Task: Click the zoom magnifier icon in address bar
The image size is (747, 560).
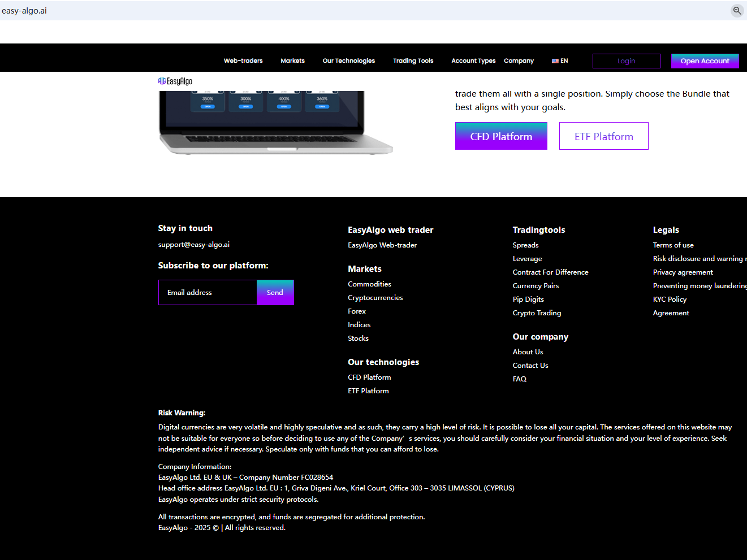Action: click(x=737, y=11)
